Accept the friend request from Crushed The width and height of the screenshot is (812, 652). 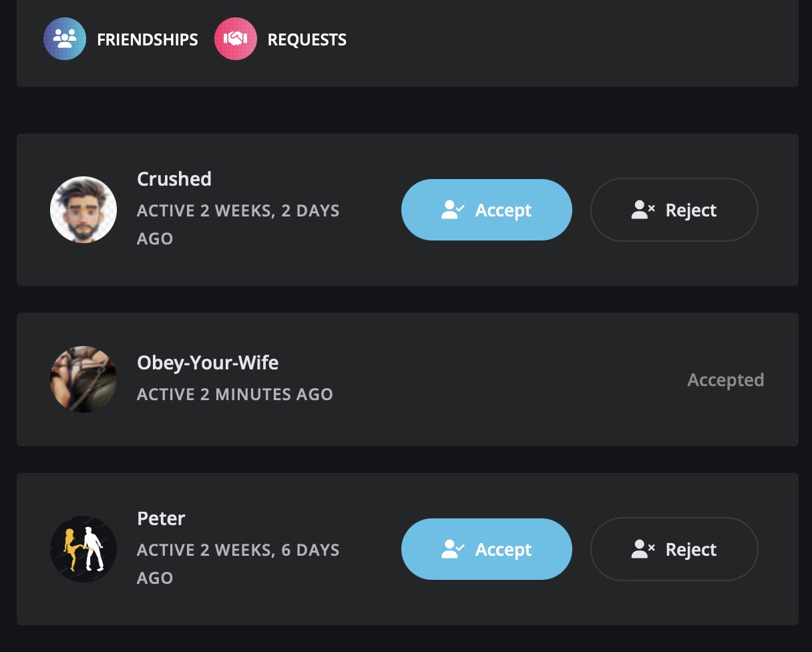tap(487, 210)
